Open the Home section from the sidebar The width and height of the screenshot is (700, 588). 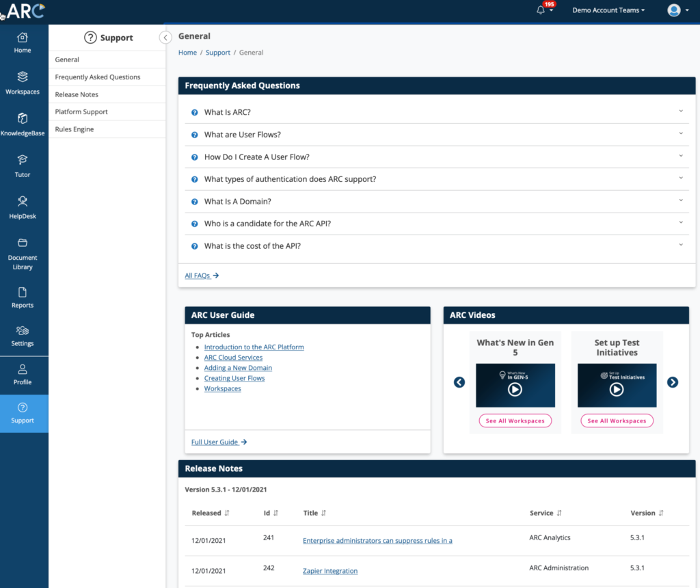pyautogui.click(x=23, y=42)
